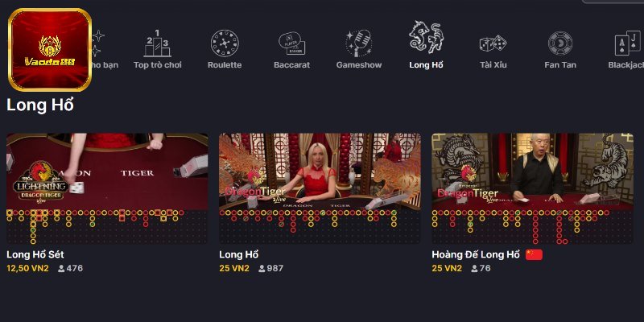Switch to the Roulette tab label
The width and height of the screenshot is (644, 322).
225,65
